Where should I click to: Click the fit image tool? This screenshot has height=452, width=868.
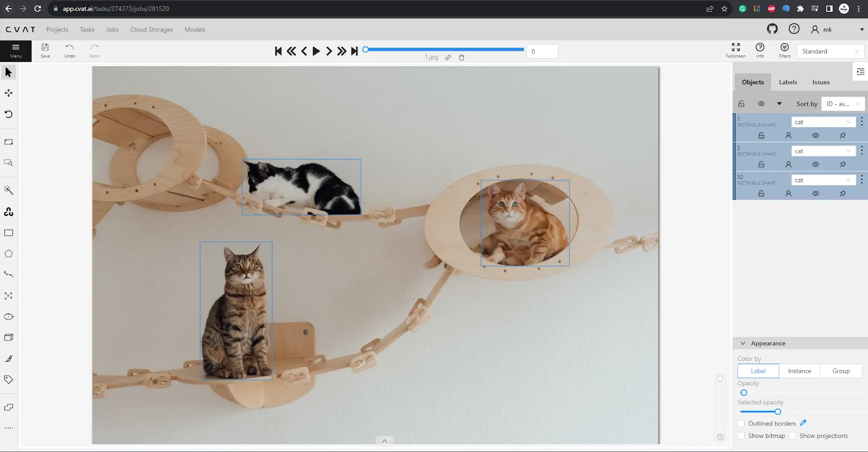pyautogui.click(x=9, y=142)
